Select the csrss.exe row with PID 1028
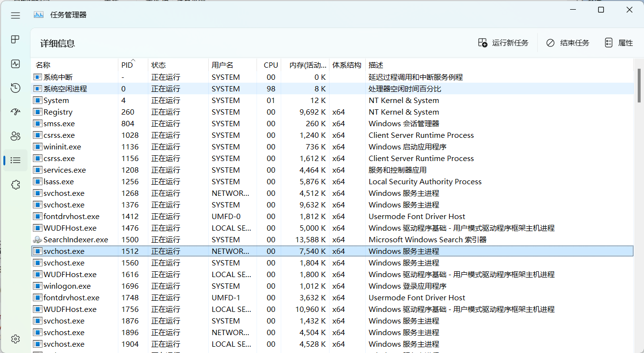Image resolution: width=644 pixels, height=353 pixels. (332, 135)
